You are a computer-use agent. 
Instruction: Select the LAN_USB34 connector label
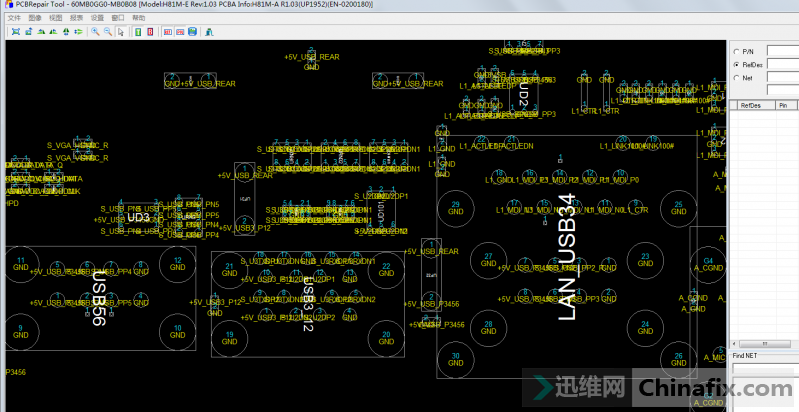pos(567,257)
